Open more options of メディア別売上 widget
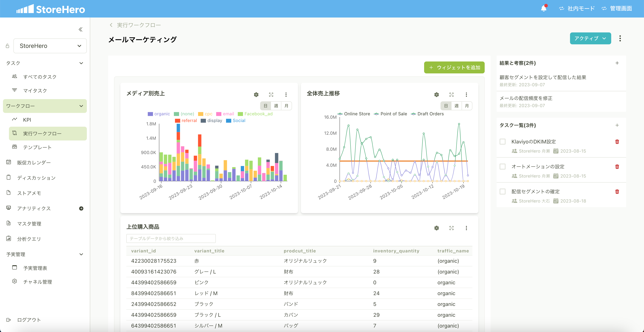Viewport: 644px width, 332px height. (286, 95)
